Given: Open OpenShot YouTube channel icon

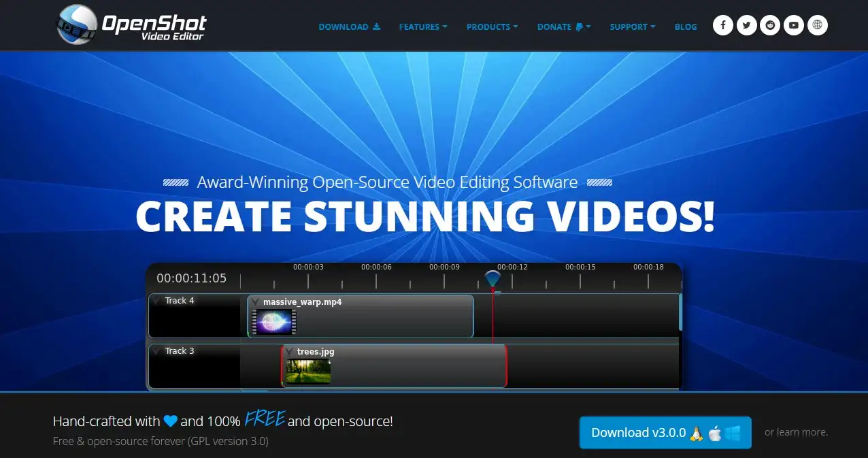Looking at the screenshot, I should [x=794, y=26].
